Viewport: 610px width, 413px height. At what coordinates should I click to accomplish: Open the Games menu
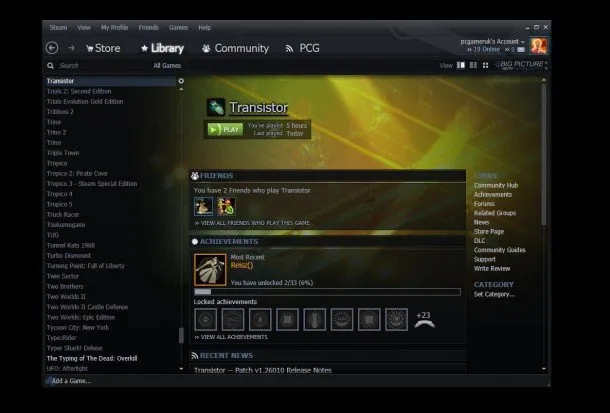click(x=179, y=28)
